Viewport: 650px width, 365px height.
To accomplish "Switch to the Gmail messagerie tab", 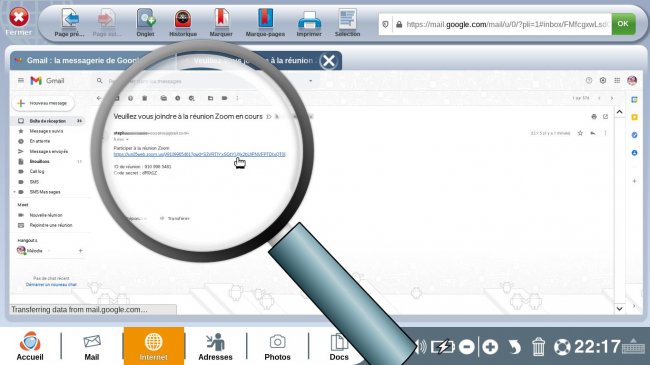I will pyautogui.click(x=82, y=61).
